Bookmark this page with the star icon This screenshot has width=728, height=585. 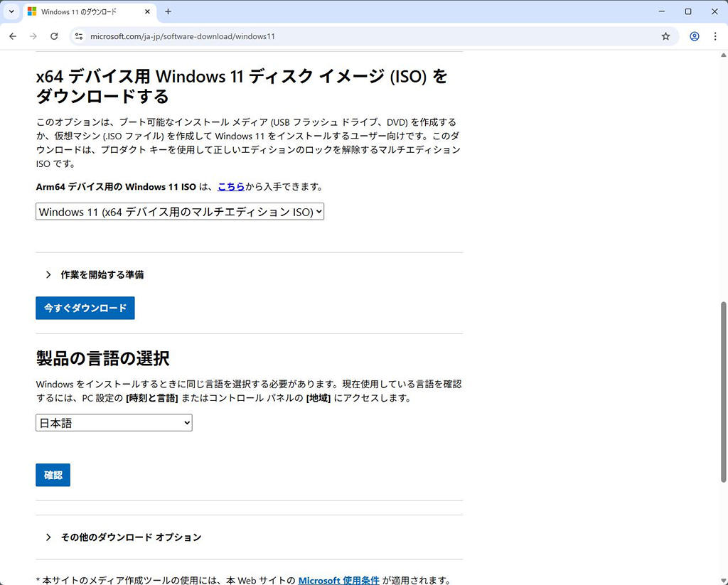point(665,36)
